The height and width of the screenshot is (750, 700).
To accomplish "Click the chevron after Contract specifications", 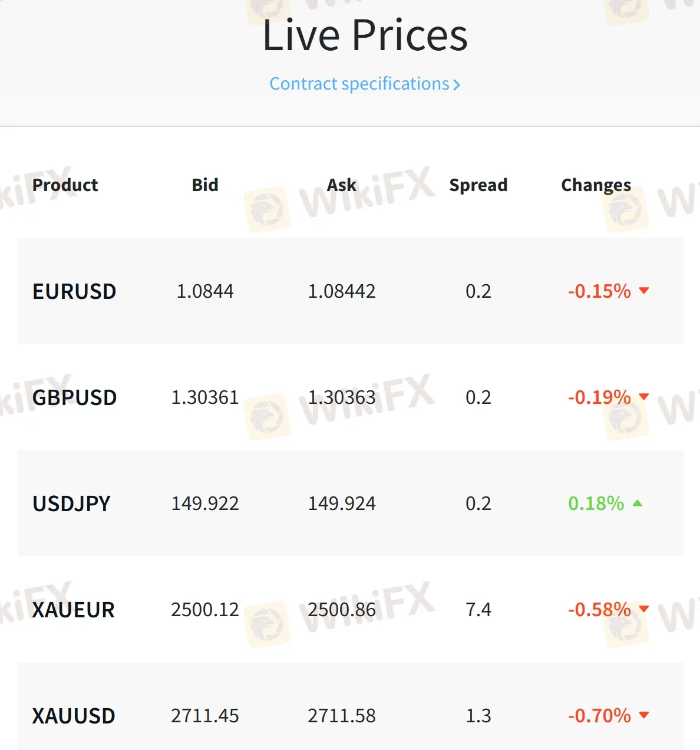I will pyautogui.click(x=456, y=85).
